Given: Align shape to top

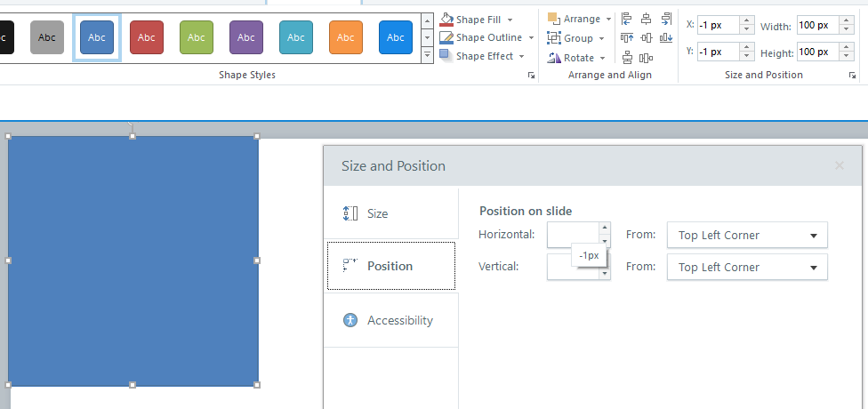Looking at the screenshot, I should (x=627, y=38).
